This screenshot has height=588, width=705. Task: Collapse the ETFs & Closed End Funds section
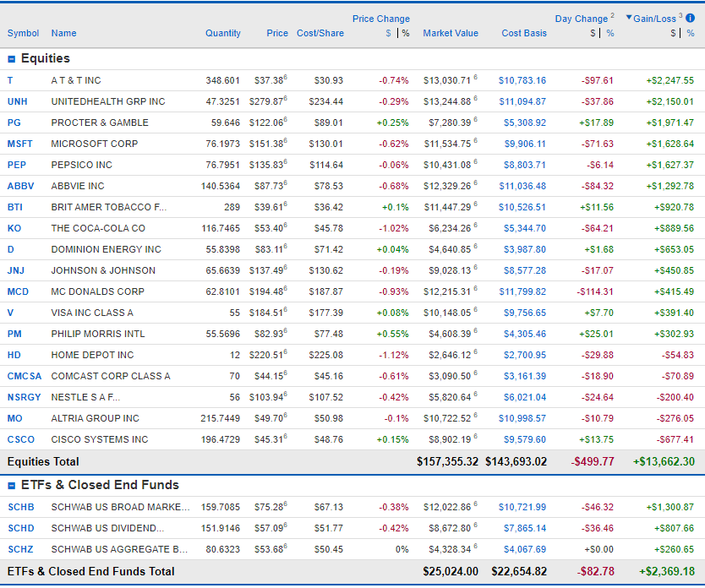pyautogui.click(x=12, y=486)
